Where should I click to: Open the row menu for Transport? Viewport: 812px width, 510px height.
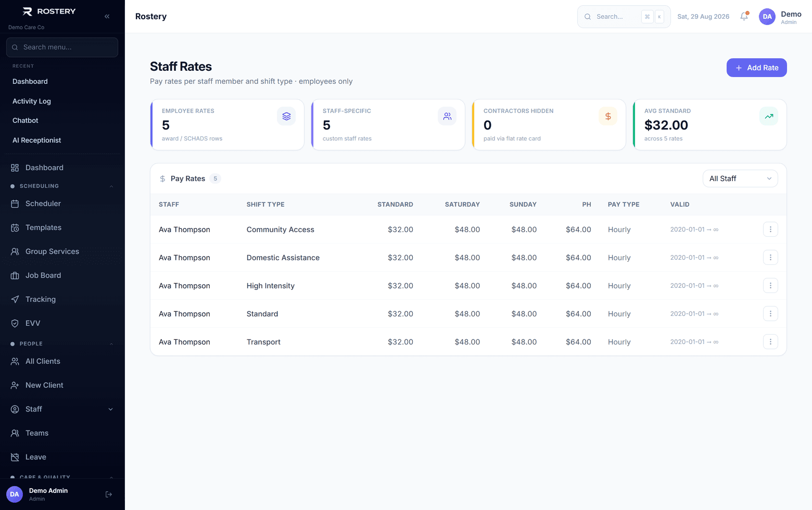tap(770, 342)
